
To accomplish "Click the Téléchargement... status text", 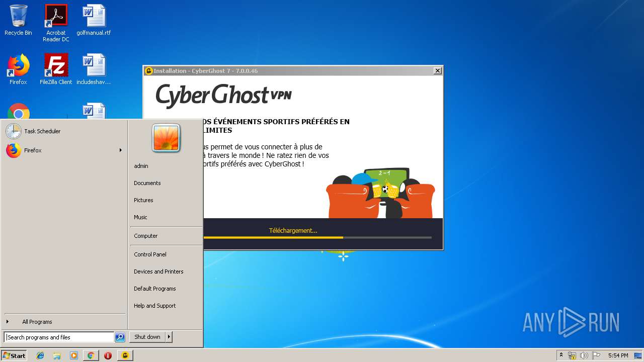I will tap(293, 231).
